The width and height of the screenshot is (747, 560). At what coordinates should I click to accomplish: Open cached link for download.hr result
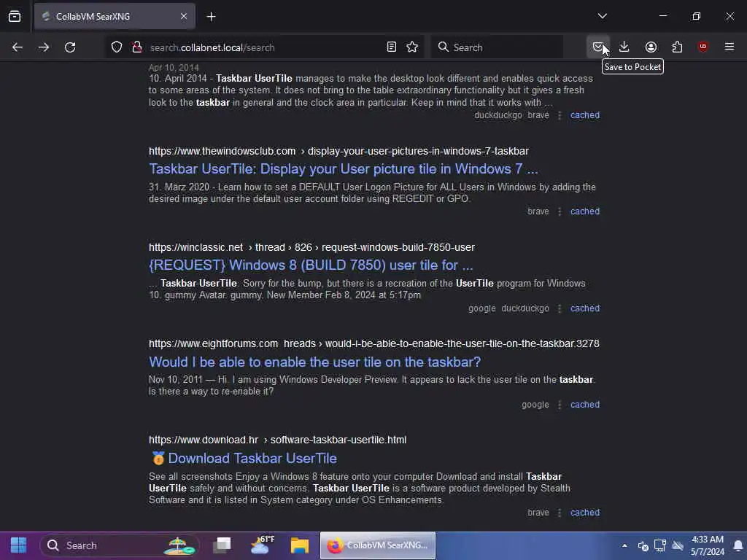pyautogui.click(x=585, y=513)
